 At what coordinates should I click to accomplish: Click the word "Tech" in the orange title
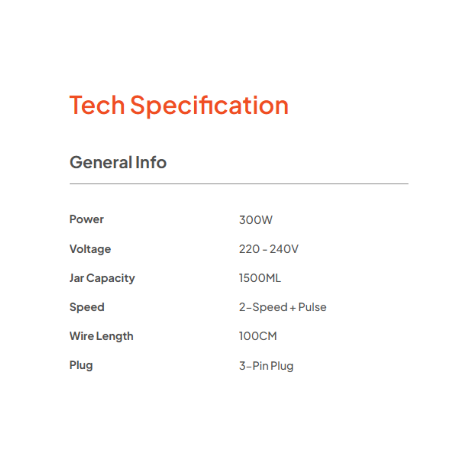tap(97, 106)
